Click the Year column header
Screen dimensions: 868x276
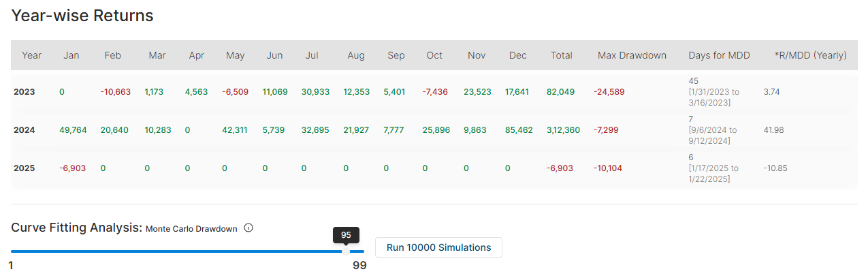(x=31, y=55)
